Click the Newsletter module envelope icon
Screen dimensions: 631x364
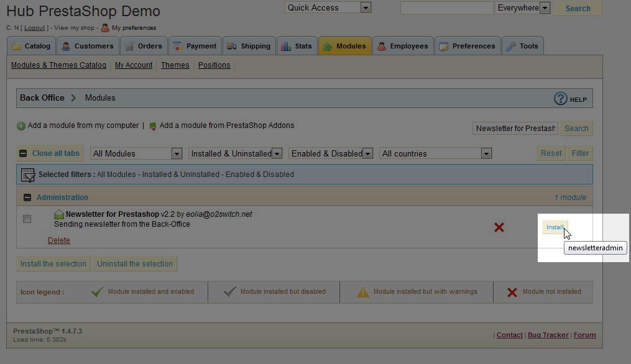59,214
